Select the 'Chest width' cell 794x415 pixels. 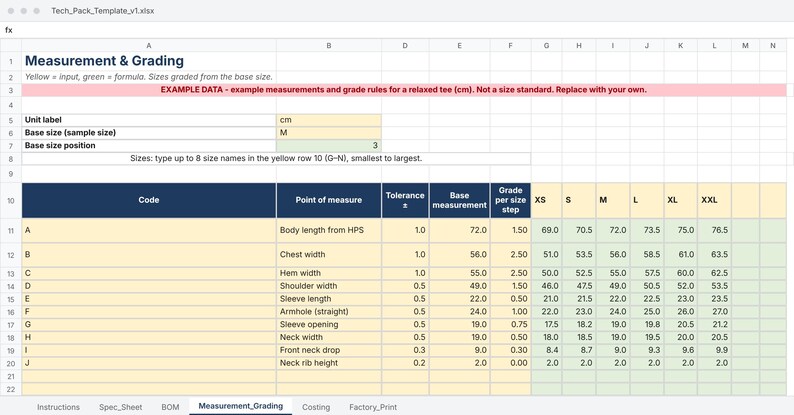click(329, 255)
